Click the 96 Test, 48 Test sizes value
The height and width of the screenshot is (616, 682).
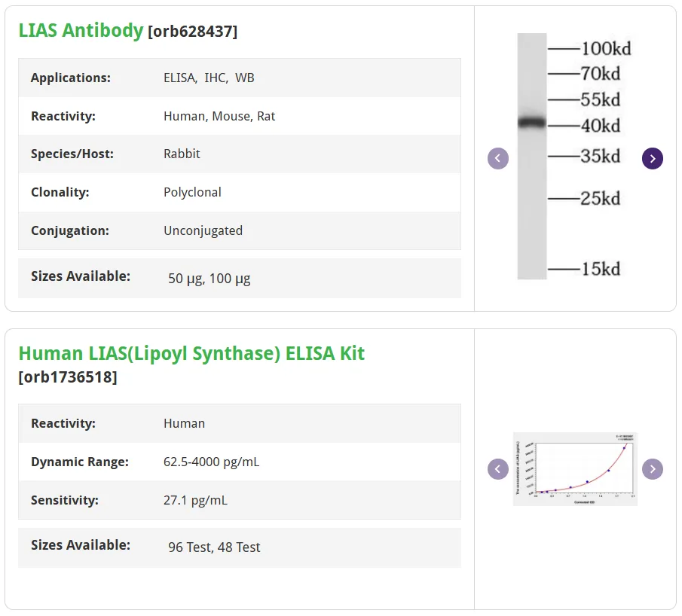[214, 547]
